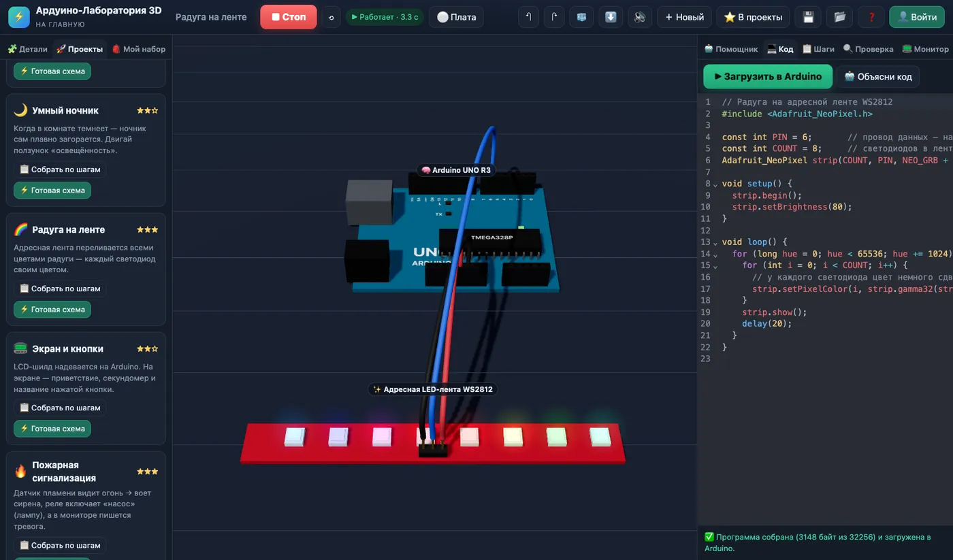Load Готовая схема for Экран и кнопки
Viewport: 953px width, 560px height.
point(52,429)
